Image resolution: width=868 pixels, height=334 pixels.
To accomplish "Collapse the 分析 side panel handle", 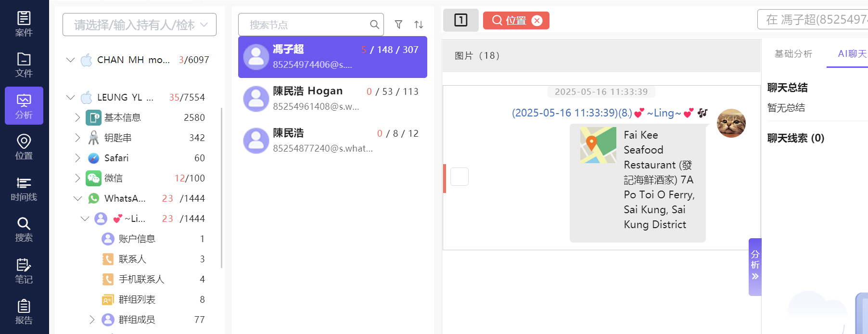I will (x=755, y=267).
